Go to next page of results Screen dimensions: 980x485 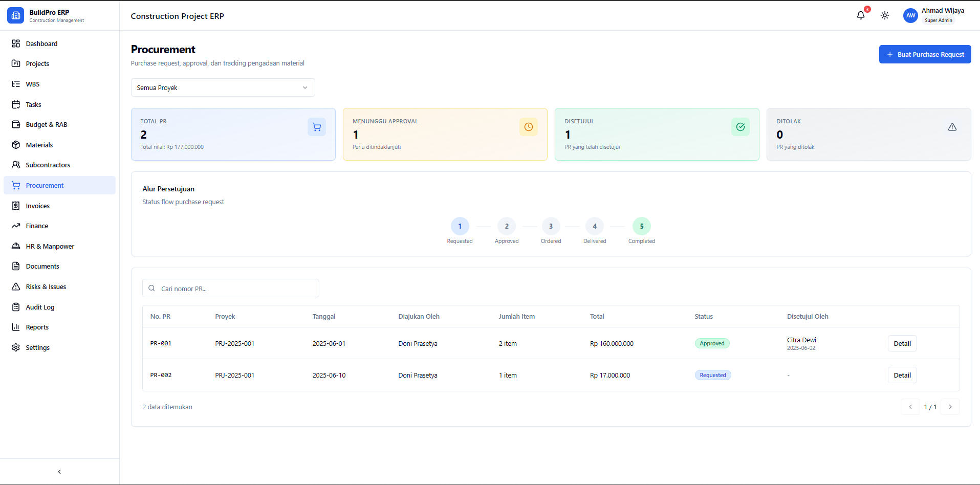click(950, 407)
